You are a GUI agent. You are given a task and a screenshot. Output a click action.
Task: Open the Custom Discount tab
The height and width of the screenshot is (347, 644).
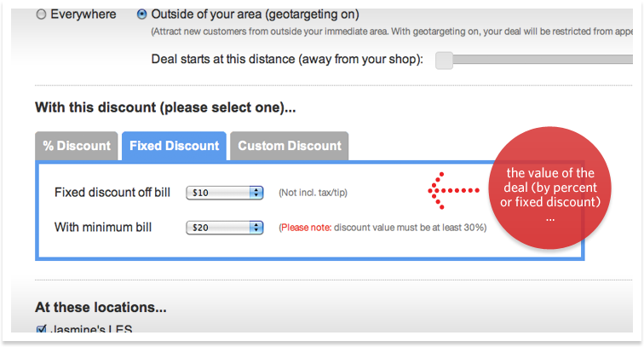coord(290,146)
